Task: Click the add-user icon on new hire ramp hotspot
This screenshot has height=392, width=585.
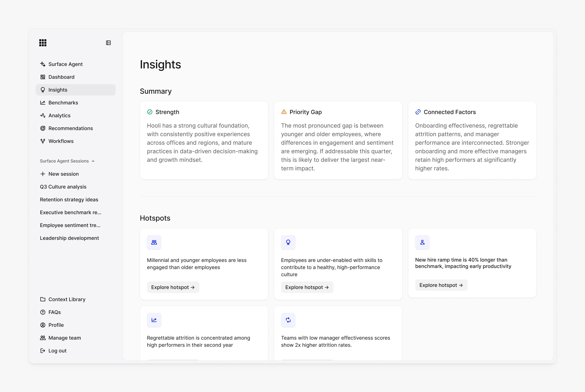Action: pyautogui.click(x=422, y=242)
